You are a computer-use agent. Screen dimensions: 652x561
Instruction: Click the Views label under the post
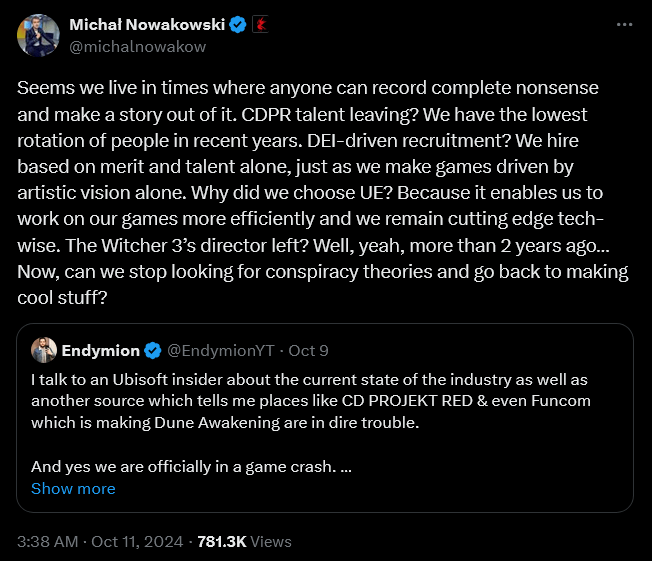click(270, 541)
